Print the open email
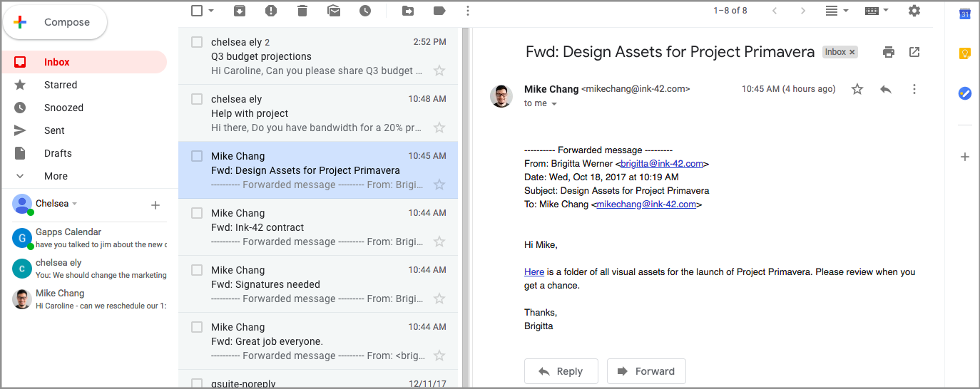980x389 pixels. (889, 52)
